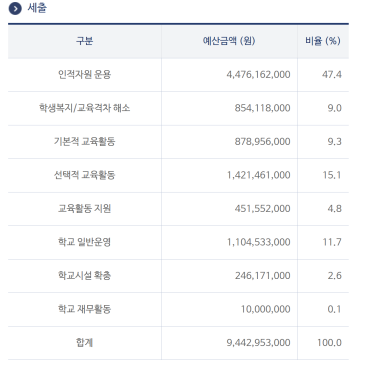Viewport: 365px width, 365px height.
Task: Click the amount 1,421,461,000
Action: coord(259,175)
